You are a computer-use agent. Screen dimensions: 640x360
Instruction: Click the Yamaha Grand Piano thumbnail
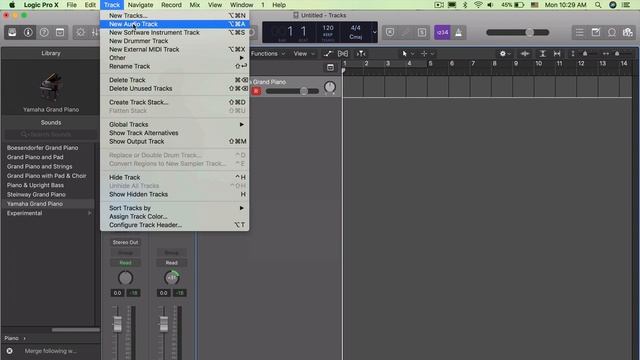51,87
